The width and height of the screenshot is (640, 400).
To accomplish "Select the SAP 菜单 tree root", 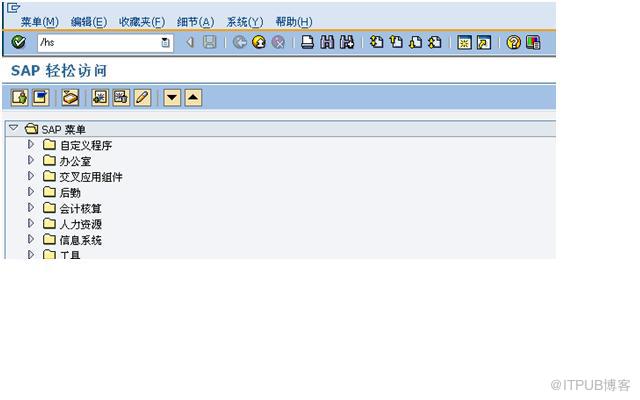I will click(x=63, y=129).
